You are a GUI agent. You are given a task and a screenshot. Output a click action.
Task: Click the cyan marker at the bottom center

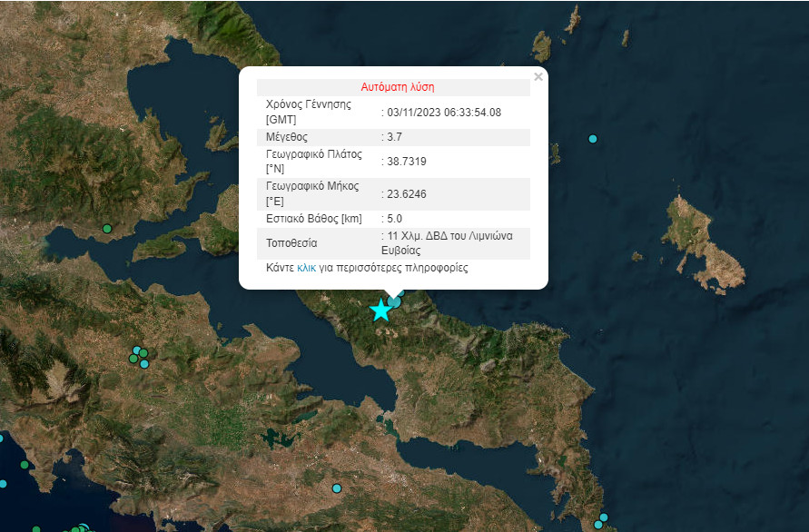(337, 488)
